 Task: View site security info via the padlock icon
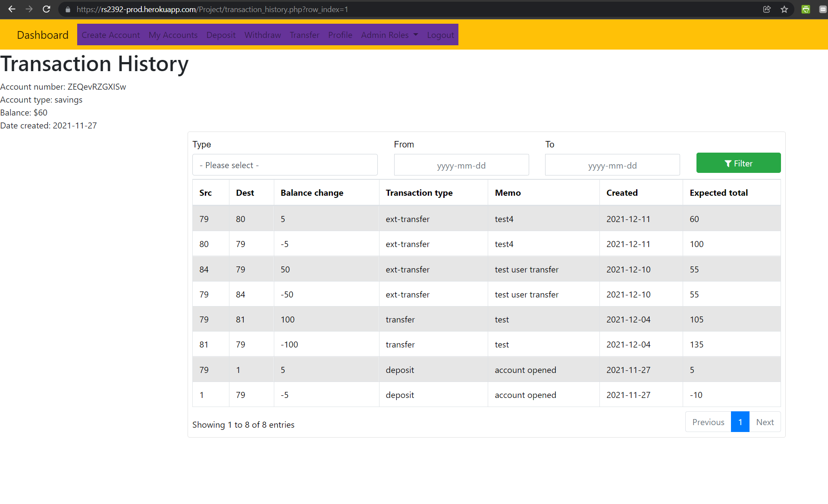[x=67, y=9]
